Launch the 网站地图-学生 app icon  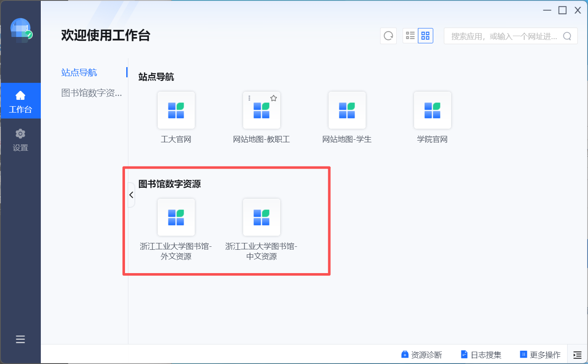(347, 110)
